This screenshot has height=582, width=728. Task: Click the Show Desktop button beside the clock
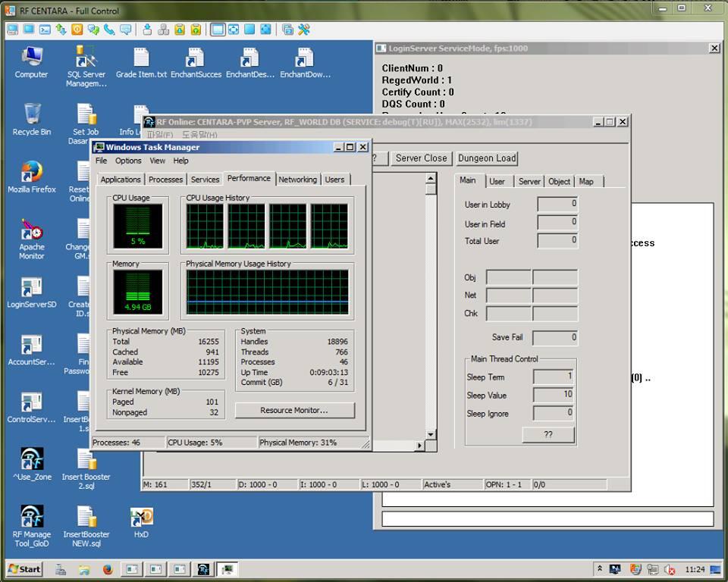click(x=716, y=569)
